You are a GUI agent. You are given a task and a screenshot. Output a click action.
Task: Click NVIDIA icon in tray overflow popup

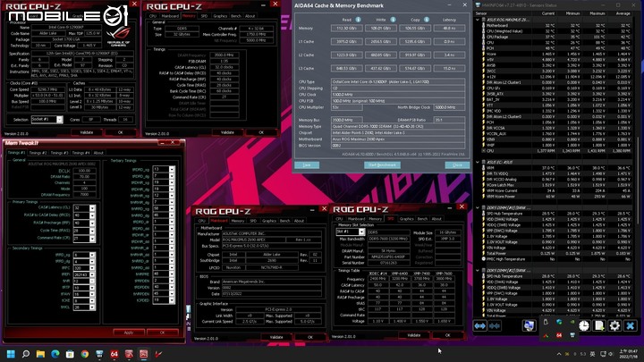(x=572, y=322)
